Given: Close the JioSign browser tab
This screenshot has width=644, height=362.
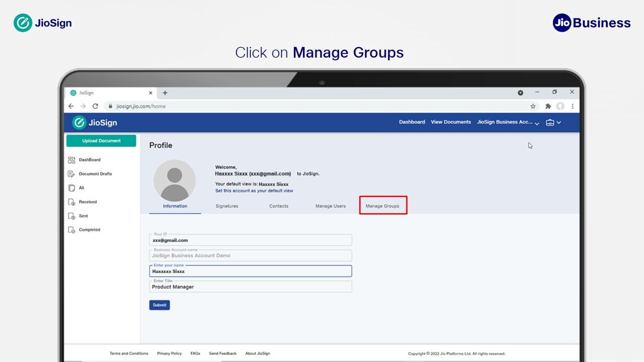Looking at the screenshot, I should pos(150,93).
